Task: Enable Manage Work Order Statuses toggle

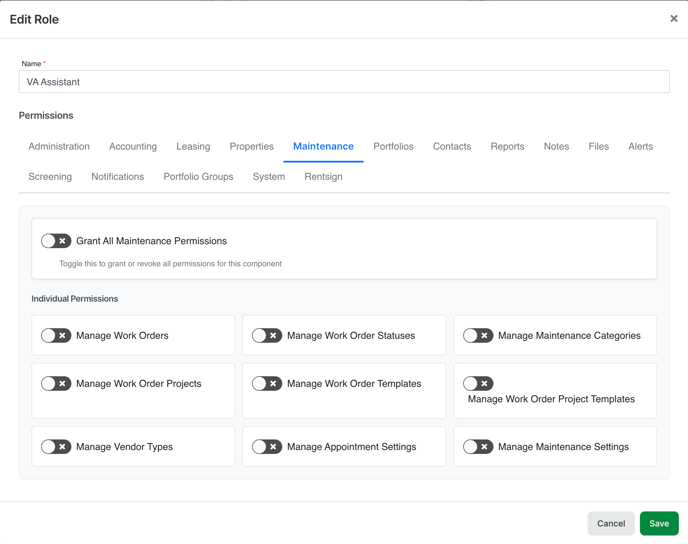Action: [x=267, y=336]
